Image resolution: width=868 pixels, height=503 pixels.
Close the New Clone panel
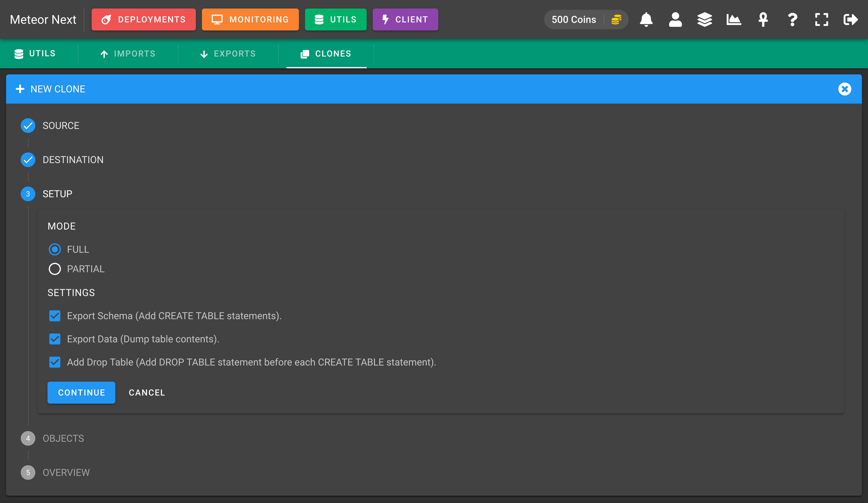click(x=845, y=89)
